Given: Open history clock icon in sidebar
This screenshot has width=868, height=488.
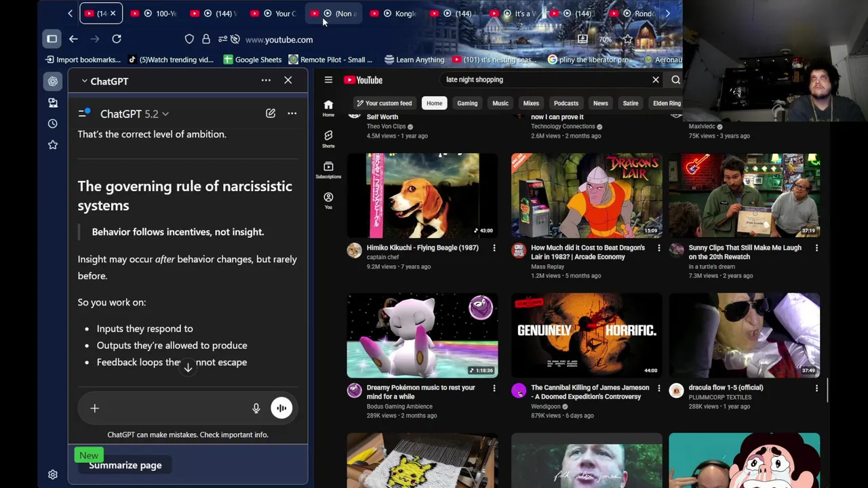Looking at the screenshot, I should click(53, 123).
